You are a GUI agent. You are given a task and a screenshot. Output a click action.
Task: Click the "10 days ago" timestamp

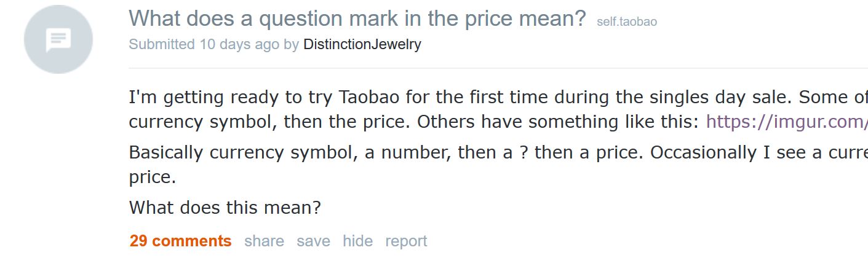pyautogui.click(x=239, y=44)
